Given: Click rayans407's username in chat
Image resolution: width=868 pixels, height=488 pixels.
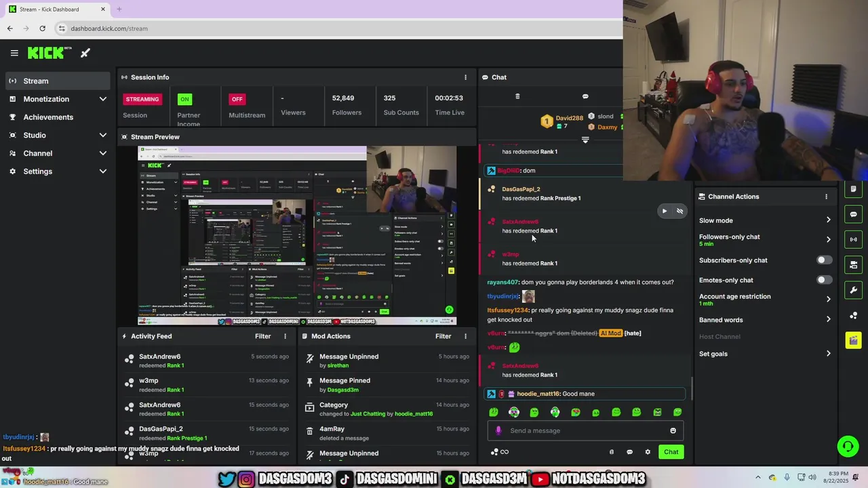Looking at the screenshot, I should point(502,282).
